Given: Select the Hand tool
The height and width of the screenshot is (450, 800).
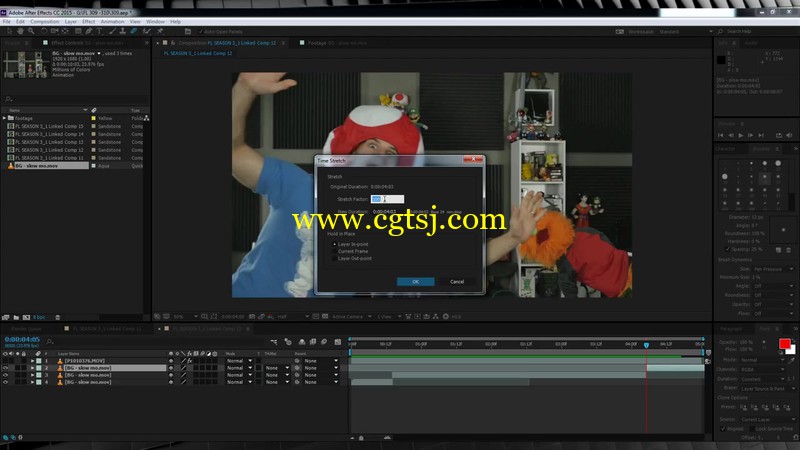Looking at the screenshot, I should coord(20,31).
